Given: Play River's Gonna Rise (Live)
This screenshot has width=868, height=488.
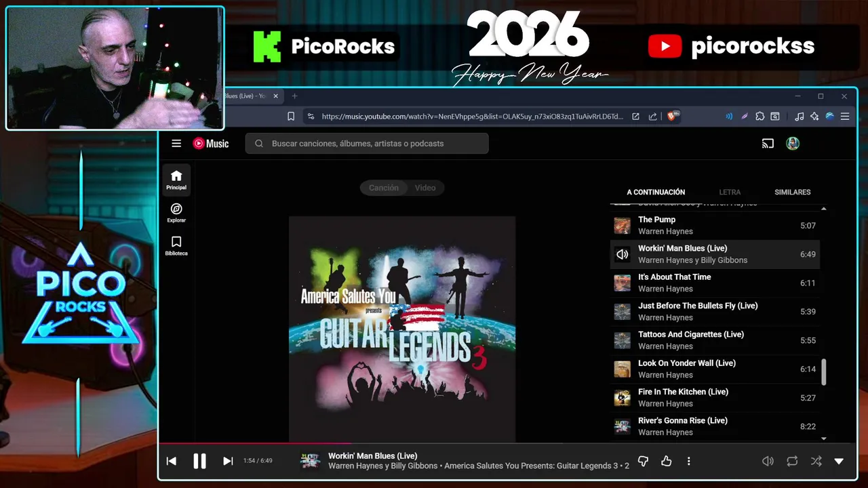Looking at the screenshot, I should point(715,426).
